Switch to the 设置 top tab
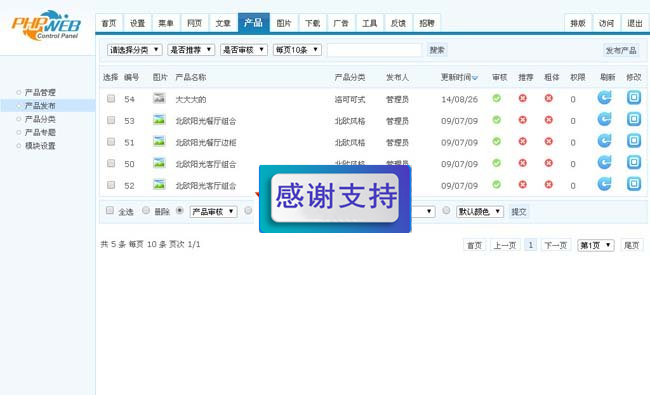The width and height of the screenshot is (650, 395). click(x=138, y=23)
